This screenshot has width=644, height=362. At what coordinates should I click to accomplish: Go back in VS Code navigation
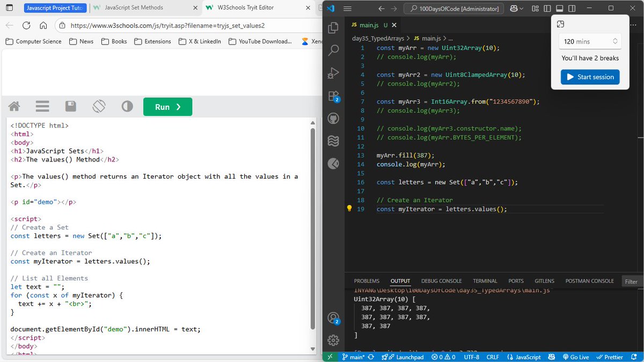coord(382,9)
